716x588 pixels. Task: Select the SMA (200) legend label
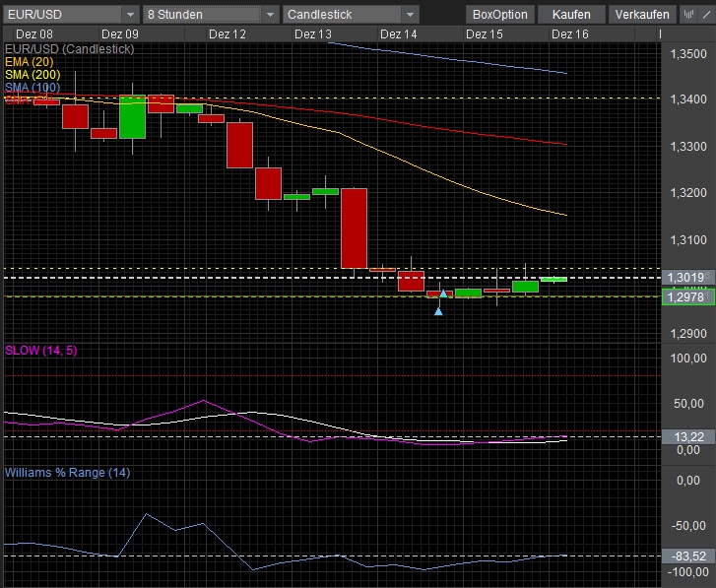click(x=33, y=75)
